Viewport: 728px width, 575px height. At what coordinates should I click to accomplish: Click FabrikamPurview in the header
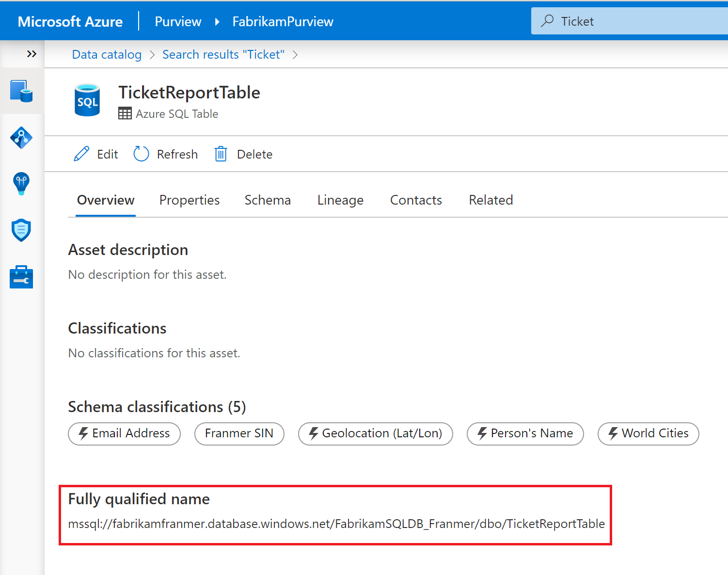coord(283,21)
